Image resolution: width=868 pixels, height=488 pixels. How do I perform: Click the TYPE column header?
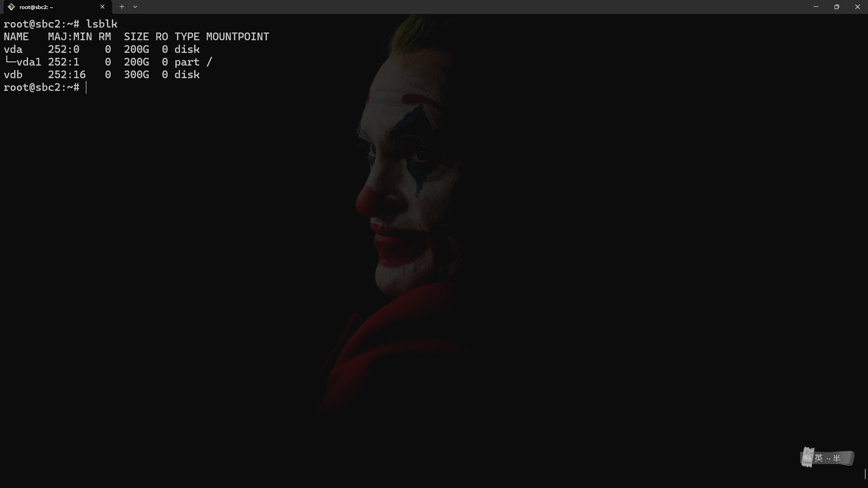pyautogui.click(x=187, y=37)
